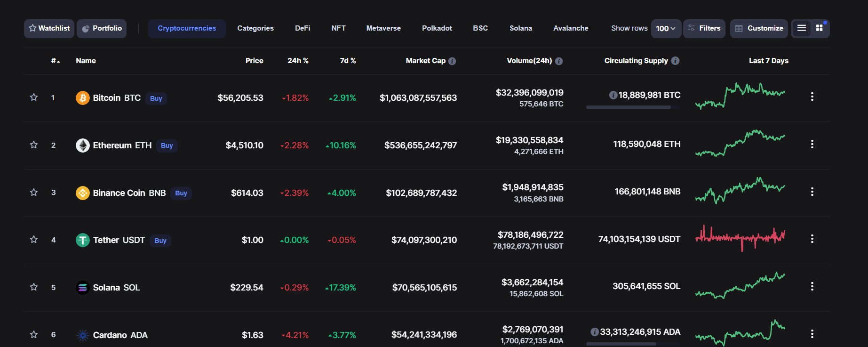Click the Solana coin logo
868x347 pixels.
pos(83,288)
